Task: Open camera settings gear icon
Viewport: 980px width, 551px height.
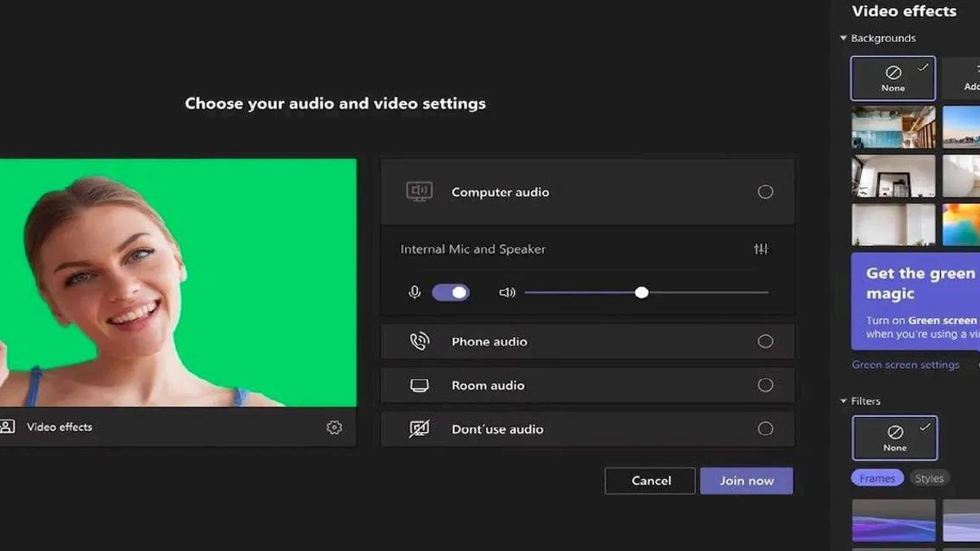Action: [334, 427]
